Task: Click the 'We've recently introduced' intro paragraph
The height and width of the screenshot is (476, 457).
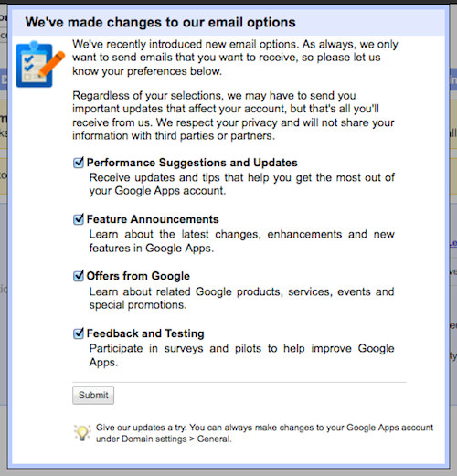Action: click(235, 58)
